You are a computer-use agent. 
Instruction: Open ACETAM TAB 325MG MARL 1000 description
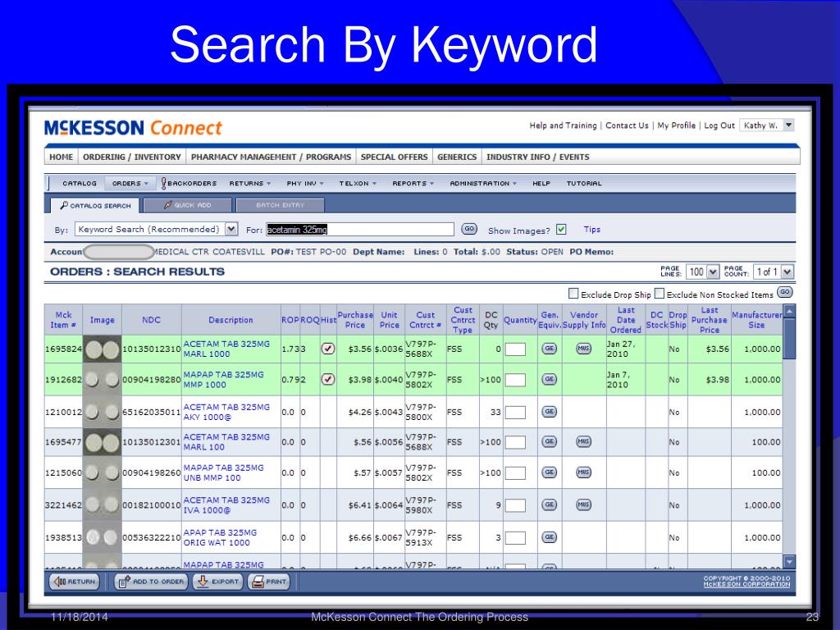(226, 349)
